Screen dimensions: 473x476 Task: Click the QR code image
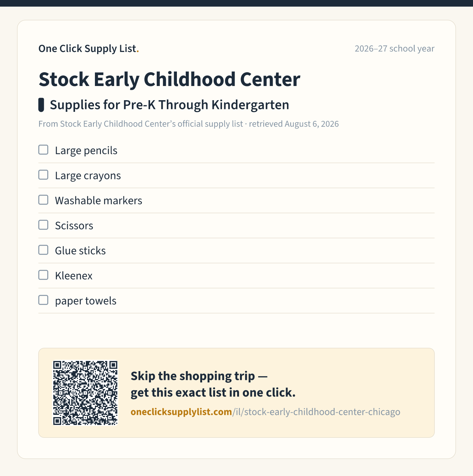[x=85, y=393]
